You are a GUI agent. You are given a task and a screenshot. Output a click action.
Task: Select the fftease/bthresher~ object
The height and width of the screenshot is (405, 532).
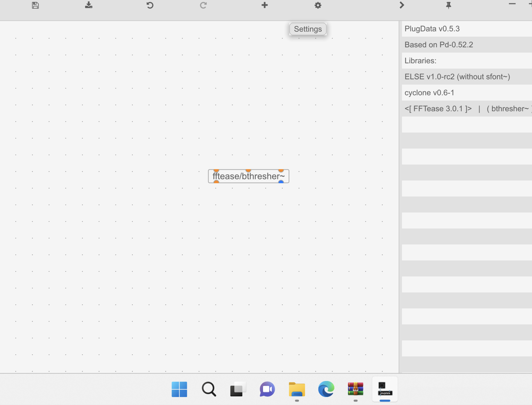pos(248,176)
